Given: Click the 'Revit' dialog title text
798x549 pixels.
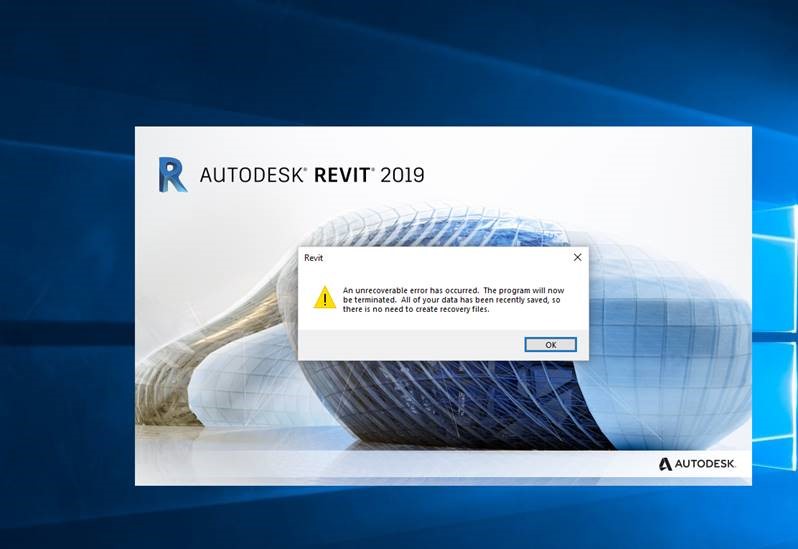Looking at the screenshot, I should click(x=314, y=258).
